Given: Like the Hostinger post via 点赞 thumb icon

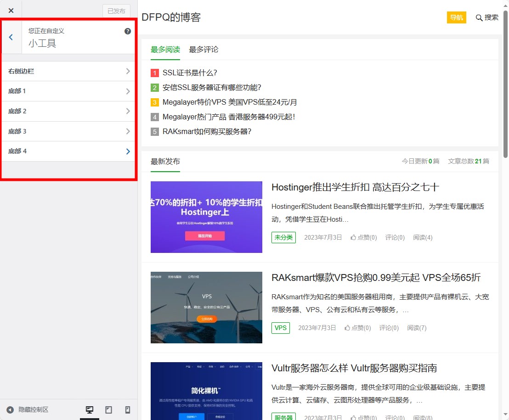Looking at the screenshot, I should 353,237.
